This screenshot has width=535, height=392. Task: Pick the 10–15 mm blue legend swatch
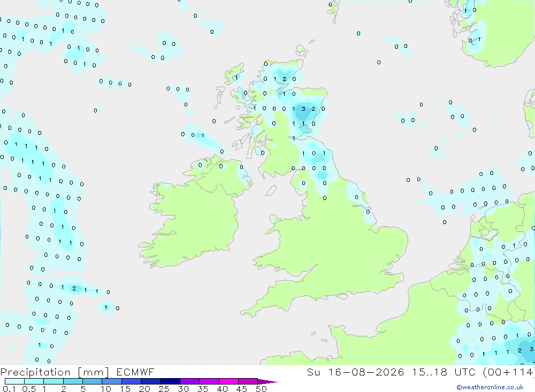click(112, 381)
